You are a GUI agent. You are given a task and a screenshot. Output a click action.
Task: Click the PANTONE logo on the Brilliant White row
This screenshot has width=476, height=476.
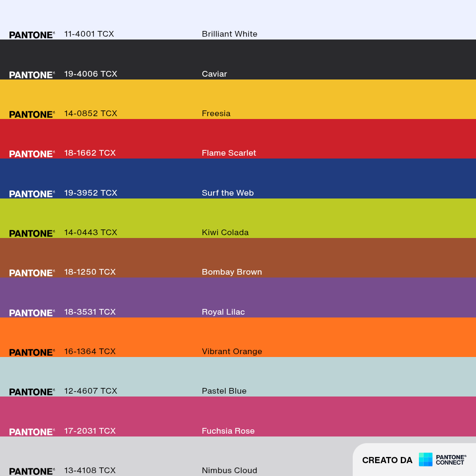32,35
